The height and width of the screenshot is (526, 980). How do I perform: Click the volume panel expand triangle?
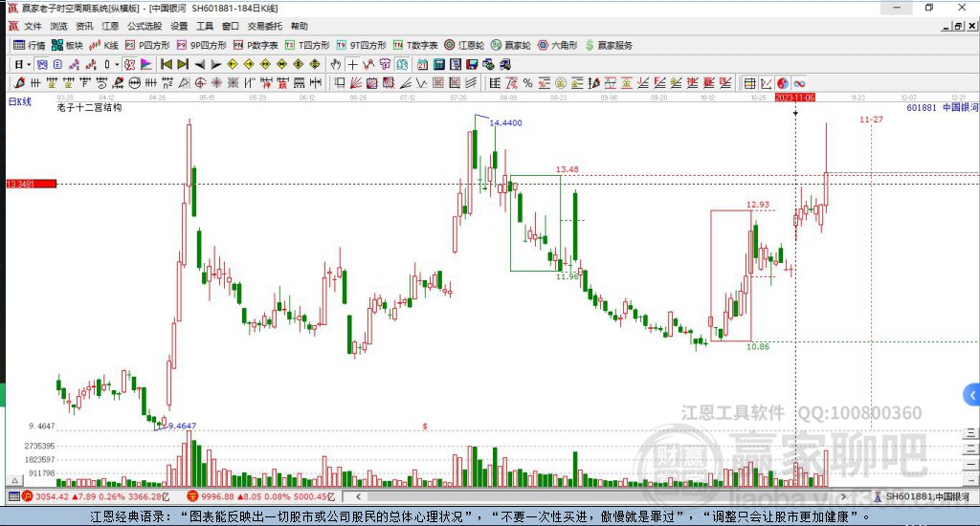pos(14,481)
